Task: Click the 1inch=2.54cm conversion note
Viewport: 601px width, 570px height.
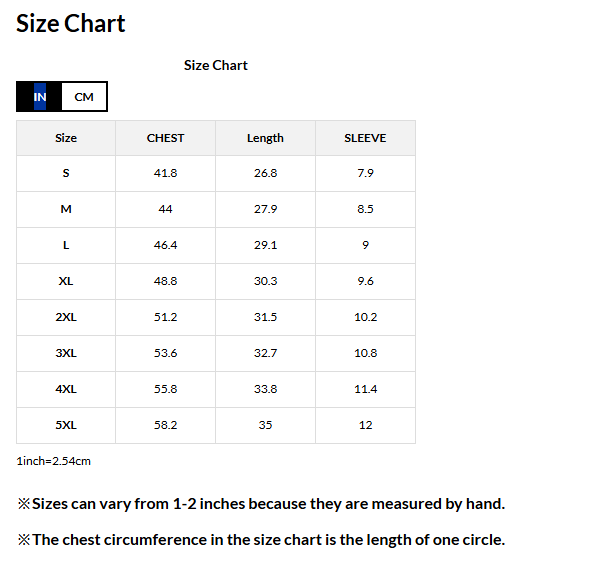Action: click(54, 461)
